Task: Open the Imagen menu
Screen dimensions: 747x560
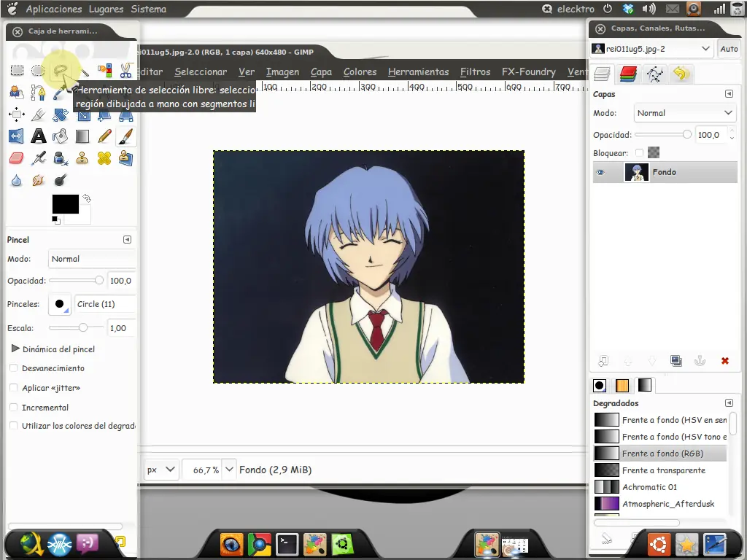Action: pyautogui.click(x=282, y=72)
